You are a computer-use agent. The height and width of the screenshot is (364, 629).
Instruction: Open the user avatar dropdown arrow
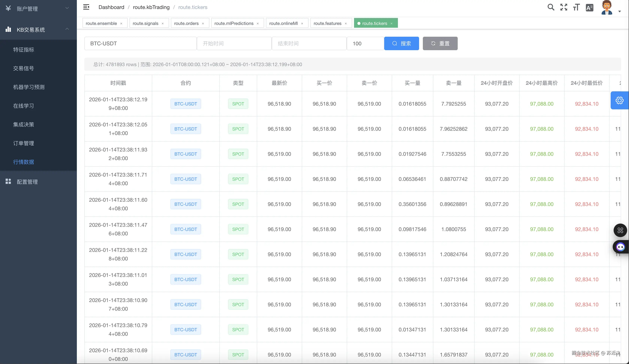click(619, 11)
